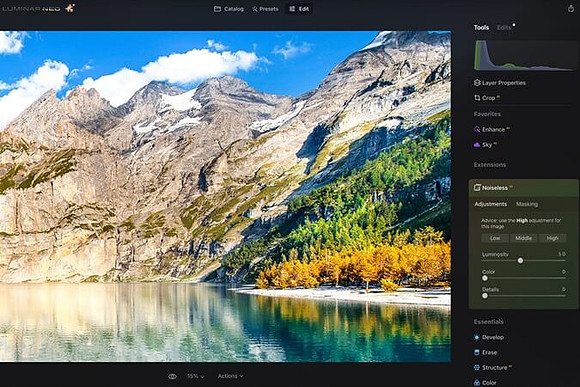
Task: Open the Enhance AI tool icon
Action: (477, 129)
